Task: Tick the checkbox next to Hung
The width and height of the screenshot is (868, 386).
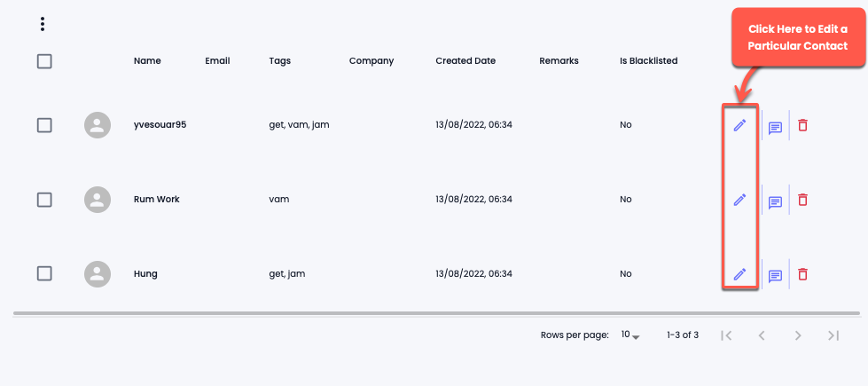Action: [44, 273]
